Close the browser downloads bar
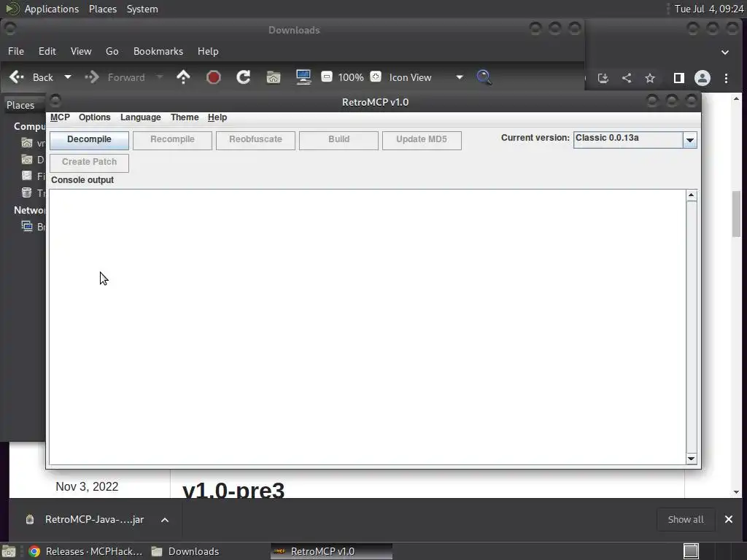 coord(729,519)
